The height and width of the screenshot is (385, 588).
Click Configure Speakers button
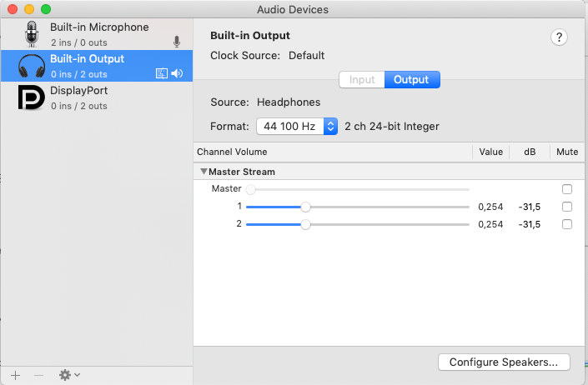503,362
